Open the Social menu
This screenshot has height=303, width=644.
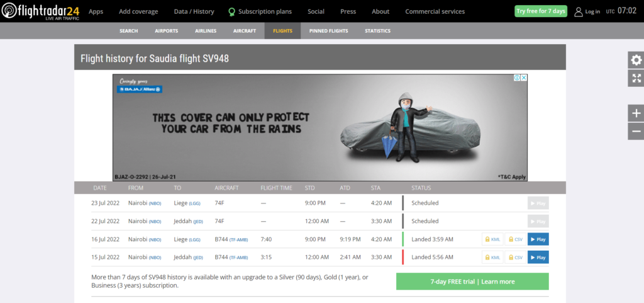[316, 11]
